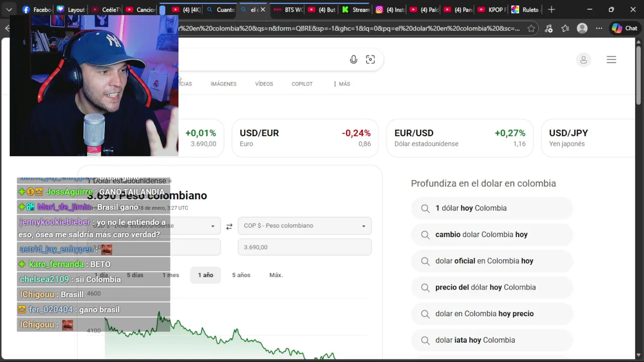Click search icon beside 'cambio dolar Colombia hoy'
Viewport: 644px width, 362px height.
(426, 235)
